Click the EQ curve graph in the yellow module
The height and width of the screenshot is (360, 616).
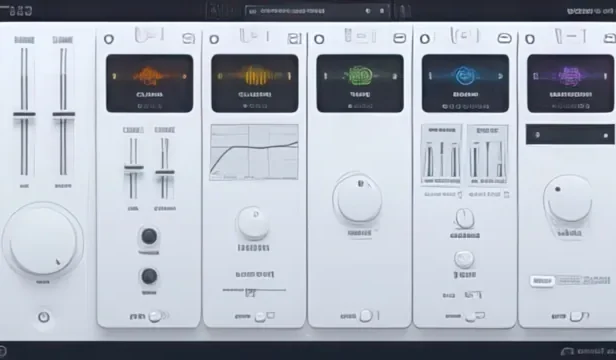click(x=254, y=152)
